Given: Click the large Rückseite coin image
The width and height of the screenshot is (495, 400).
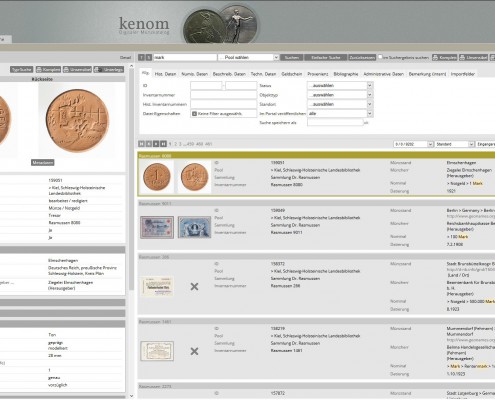Looking at the screenshot, I should pyautogui.click(x=77, y=120).
